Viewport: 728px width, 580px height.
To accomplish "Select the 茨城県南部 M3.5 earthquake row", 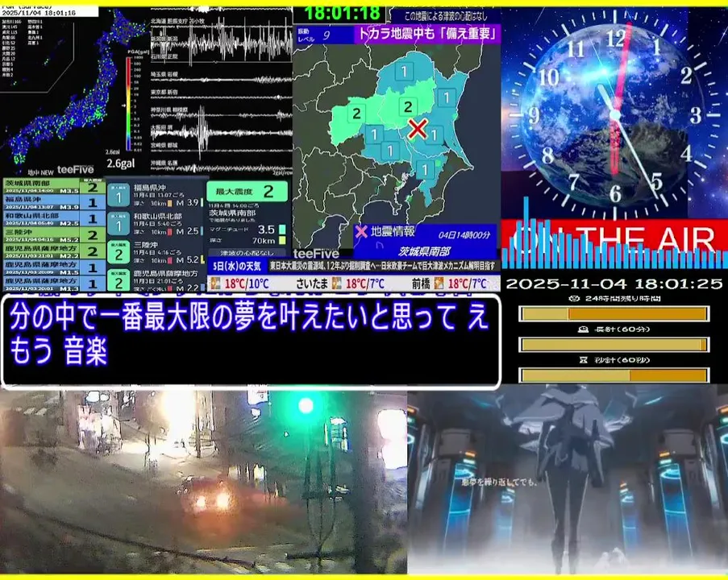I will coord(54,187).
